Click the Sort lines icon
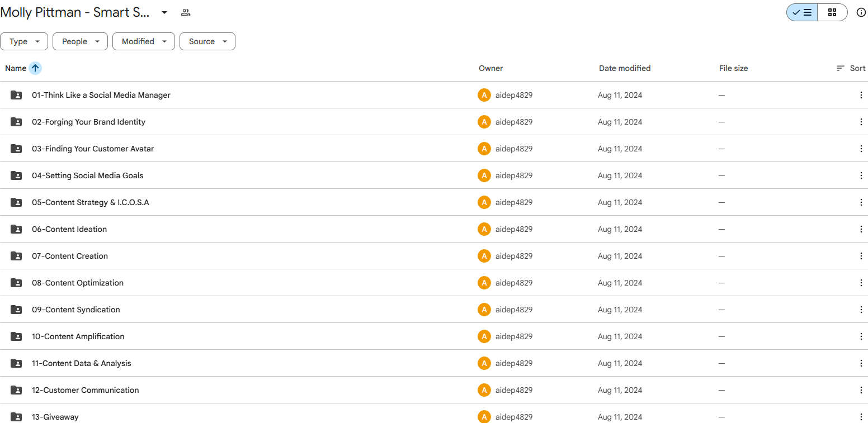868x423 pixels. pos(840,68)
